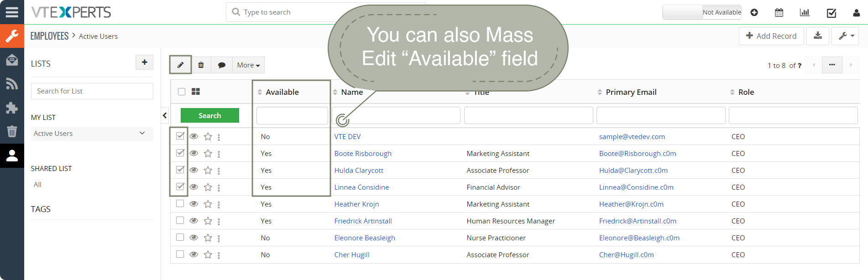Switch to grid view icon in header

coord(196,92)
